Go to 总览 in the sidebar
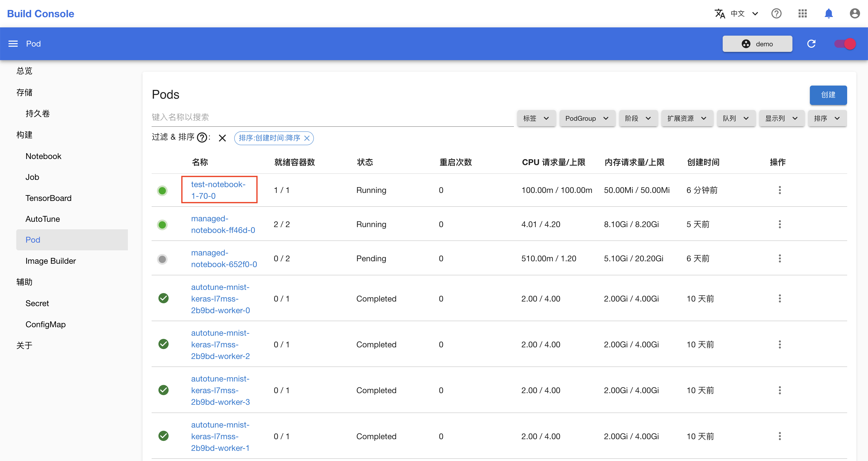 click(x=24, y=71)
